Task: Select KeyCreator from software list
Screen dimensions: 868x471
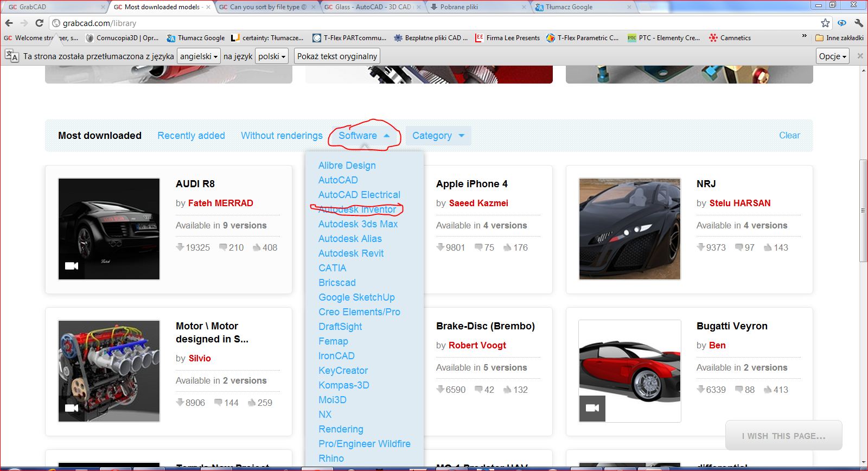Action: 343,371
